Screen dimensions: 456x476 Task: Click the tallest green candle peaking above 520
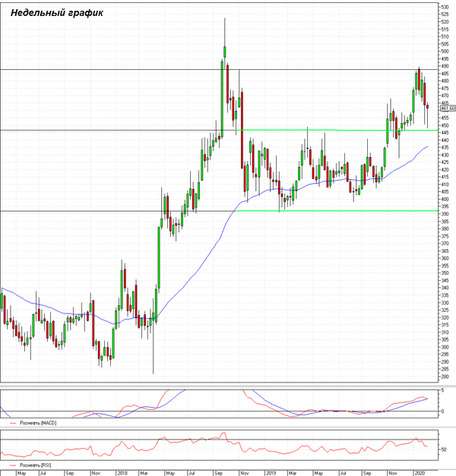point(225,52)
